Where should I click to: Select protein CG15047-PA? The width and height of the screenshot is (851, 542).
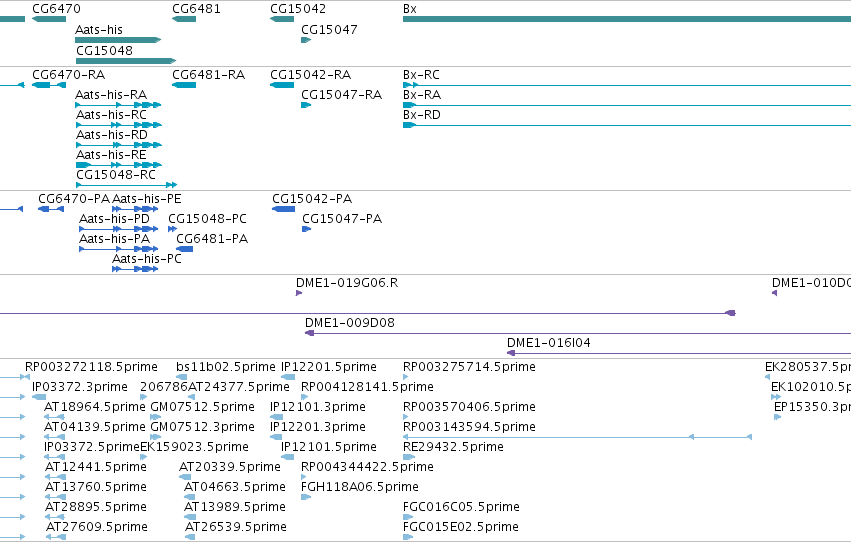click(x=307, y=229)
